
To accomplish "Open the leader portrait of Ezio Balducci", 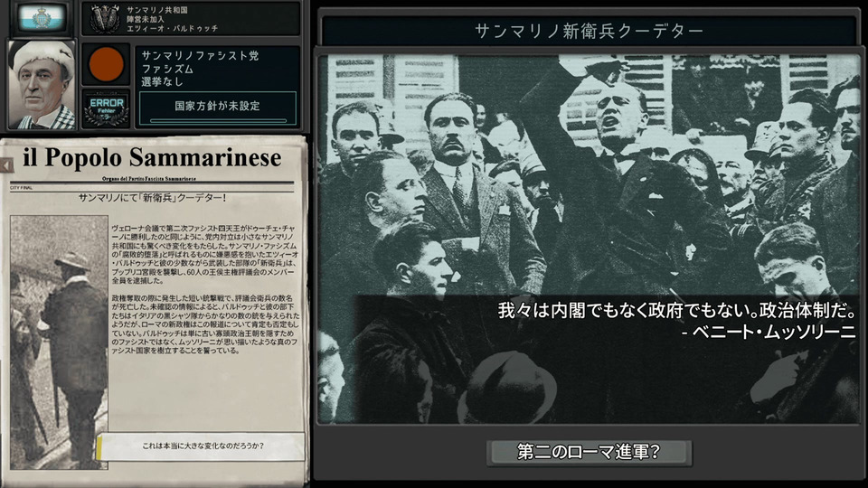I will 42,85.
